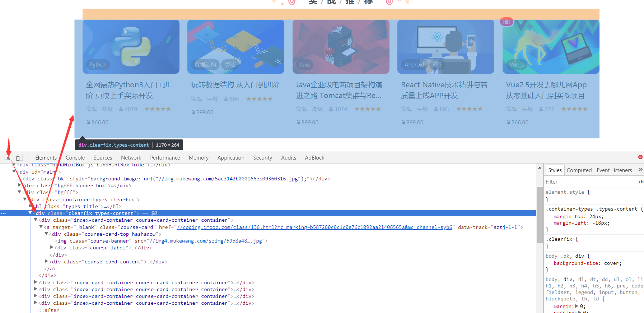Screen dimensions: 644x313
Task: Open the coding.imooc.com href link
Action: [x=314, y=227]
